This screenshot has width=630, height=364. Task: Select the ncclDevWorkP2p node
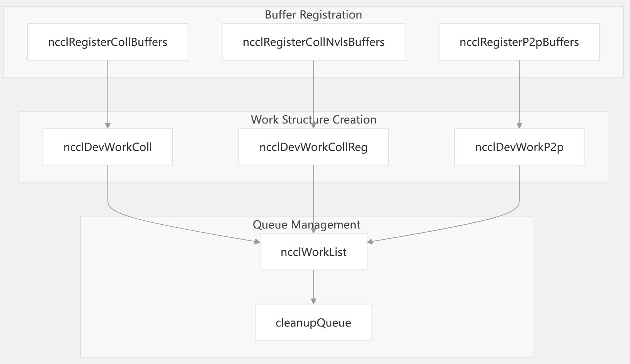519,147
